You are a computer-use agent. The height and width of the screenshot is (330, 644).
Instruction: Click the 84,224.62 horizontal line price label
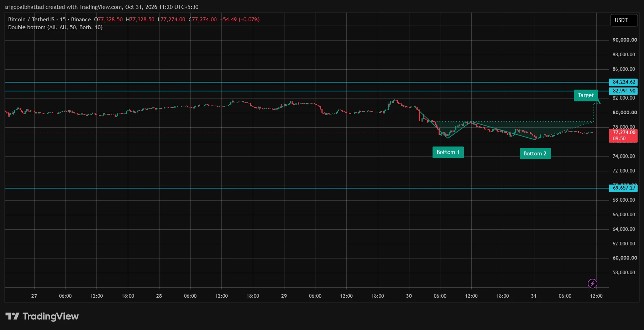click(623, 82)
